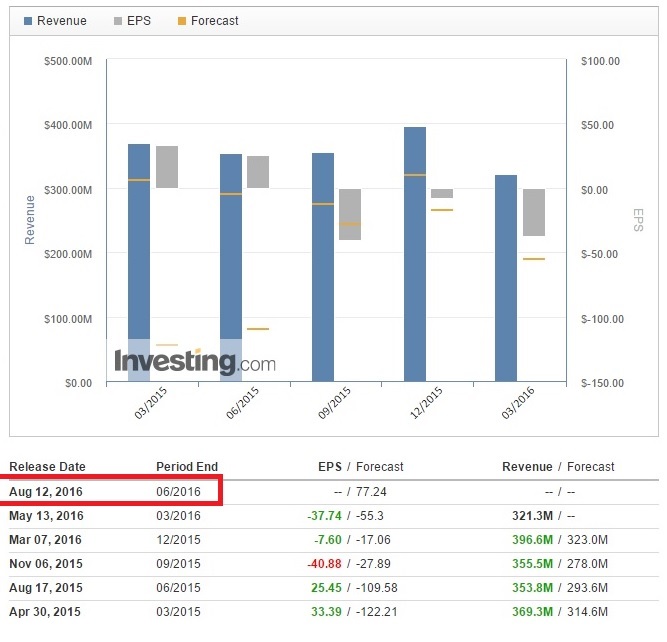Select the 12/2015 blue revenue bar

tap(415, 254)
